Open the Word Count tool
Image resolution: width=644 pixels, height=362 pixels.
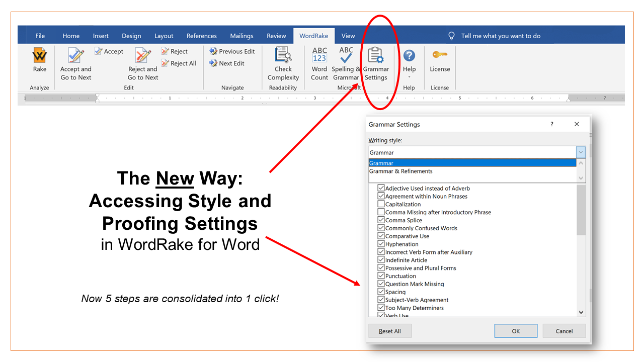[319, 64]
